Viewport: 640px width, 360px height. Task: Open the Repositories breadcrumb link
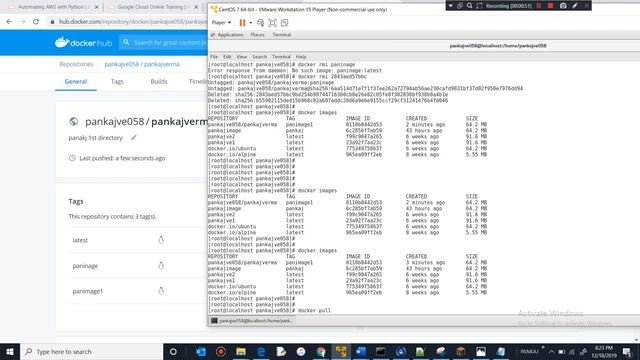click(x=76, y=64)
